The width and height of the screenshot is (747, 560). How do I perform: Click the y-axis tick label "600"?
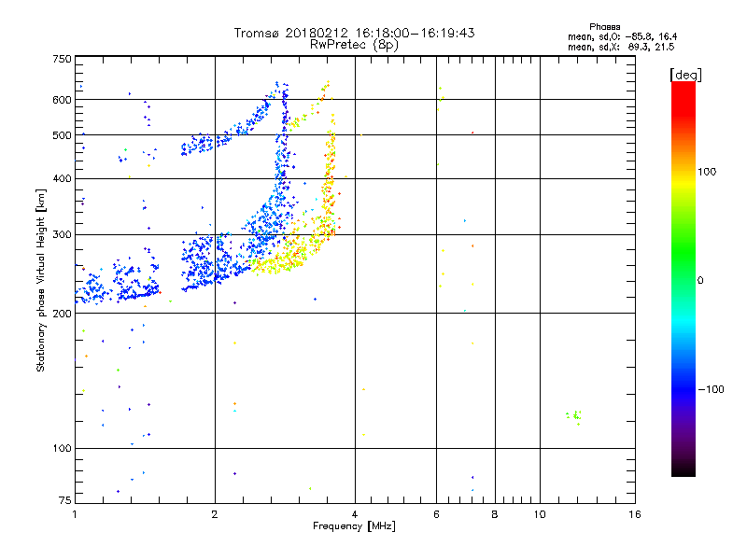tap(62, 100)
